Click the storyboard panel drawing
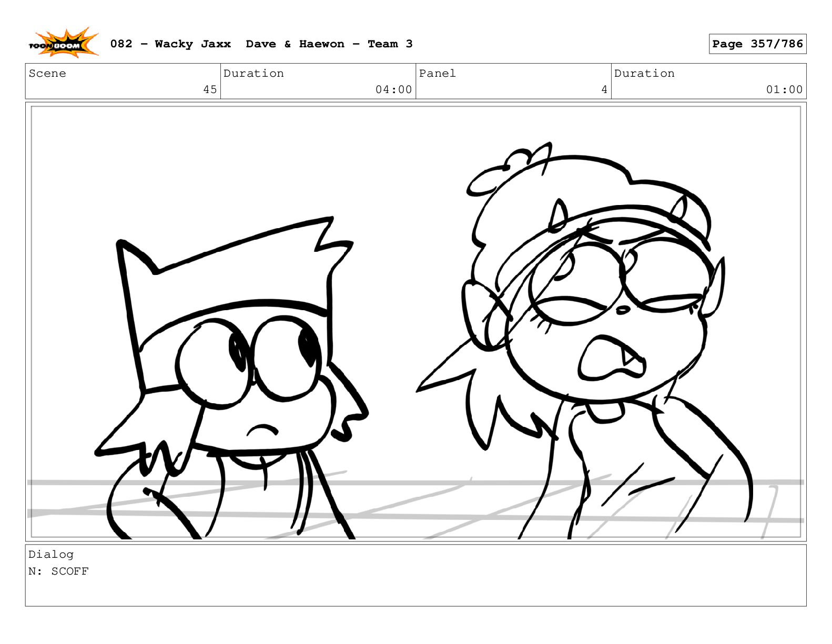 tap(415, 322)
